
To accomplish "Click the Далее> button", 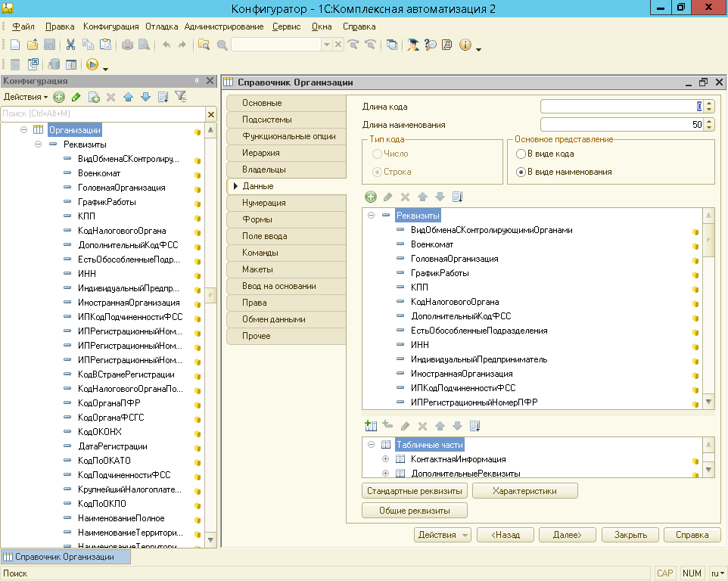I will (x=567, y=535).
